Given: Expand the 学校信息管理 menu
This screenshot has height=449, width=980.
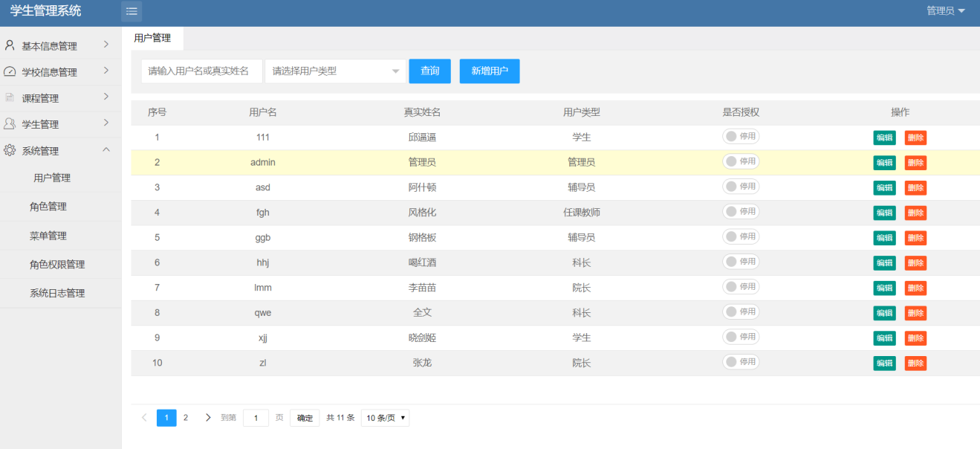Looking at the screenshot, I should pos(61,72).
